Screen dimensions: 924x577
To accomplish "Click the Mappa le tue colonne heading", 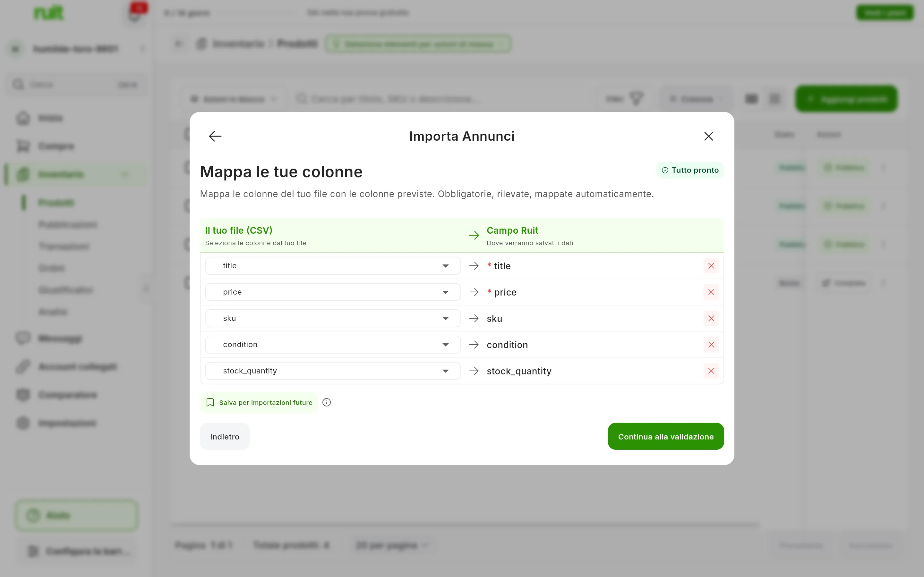I will (281, 172).
